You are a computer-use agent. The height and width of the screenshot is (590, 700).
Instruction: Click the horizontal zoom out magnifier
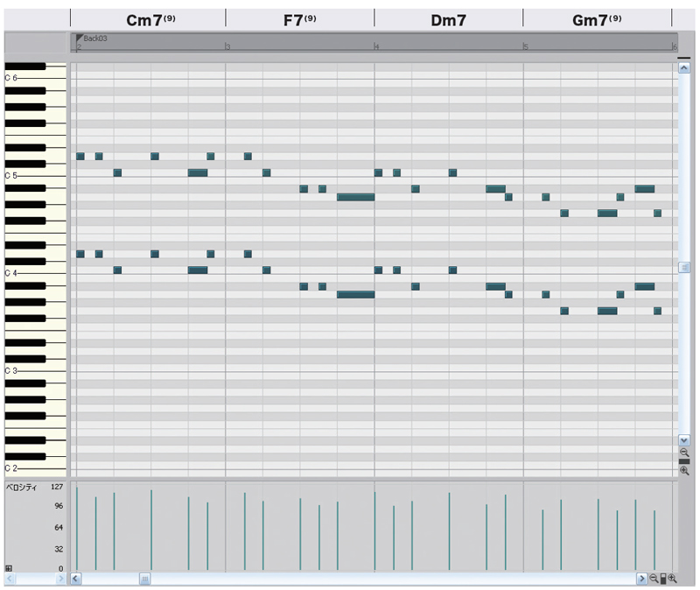(654, 579)
